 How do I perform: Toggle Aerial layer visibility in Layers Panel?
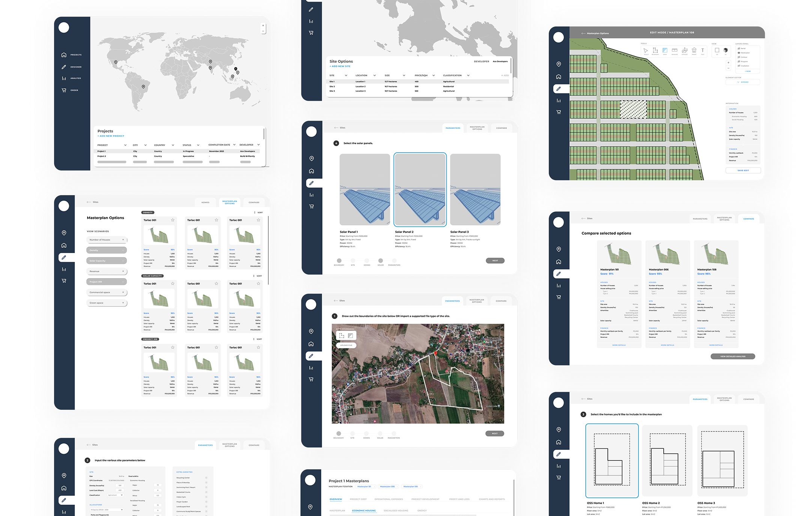739,48
